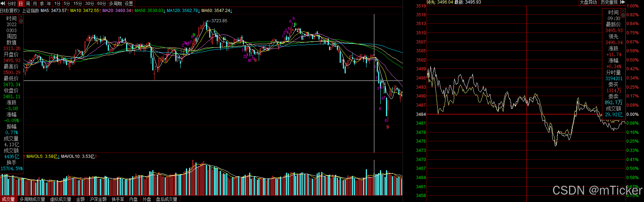644x202 pixels.
Task: Click the 最低价 value 3473.34
Action: pos(12,84)
